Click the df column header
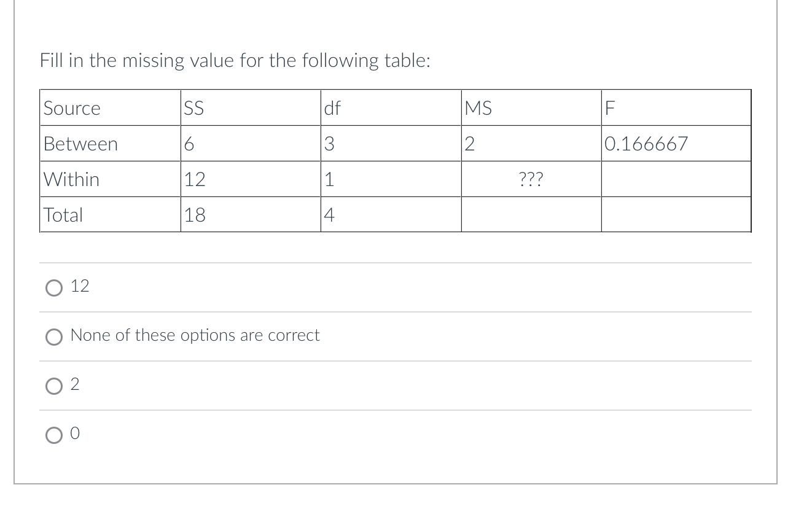This screenshot has width=812, height=509. 332,108
